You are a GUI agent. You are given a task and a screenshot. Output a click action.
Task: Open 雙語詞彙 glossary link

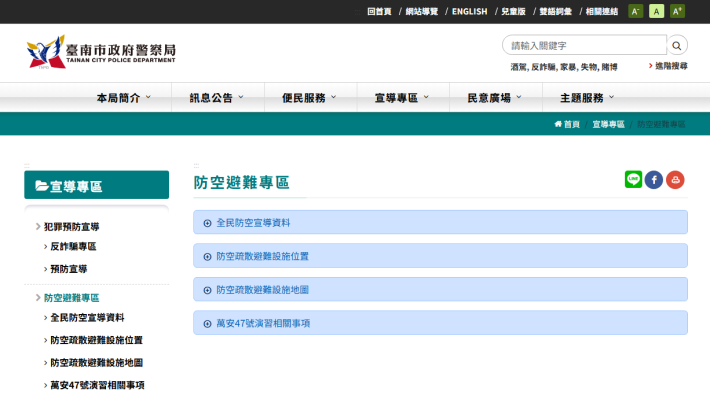click(x=555, y=11)
